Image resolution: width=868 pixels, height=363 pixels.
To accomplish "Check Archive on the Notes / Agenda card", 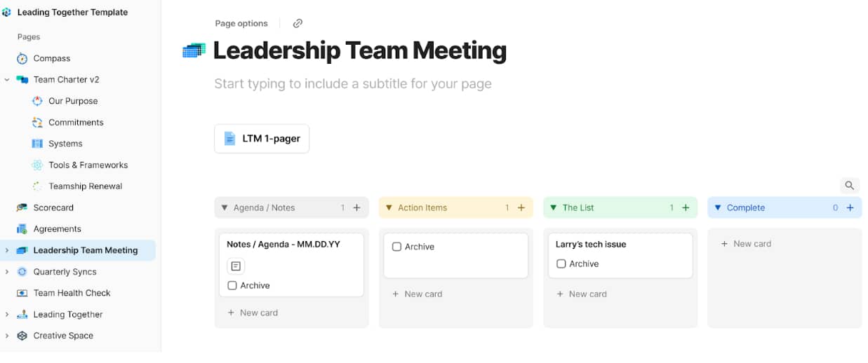I will pos(232,286).
